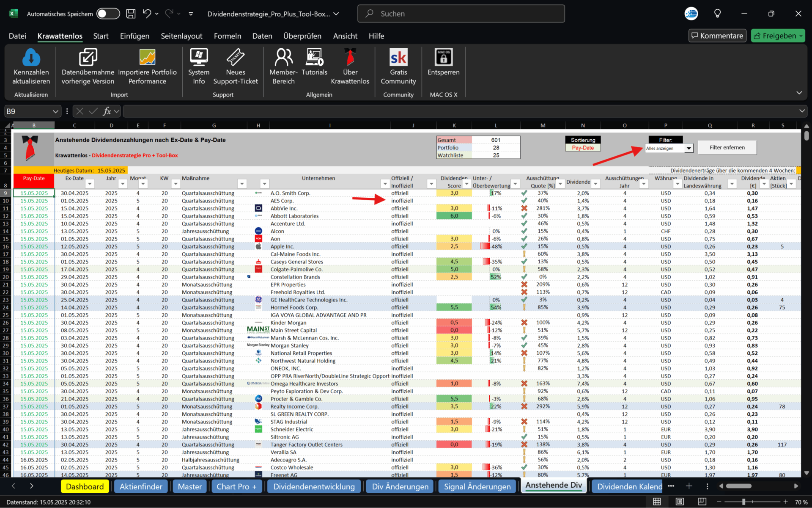Zoom in with plus button

tap(785, 502)
